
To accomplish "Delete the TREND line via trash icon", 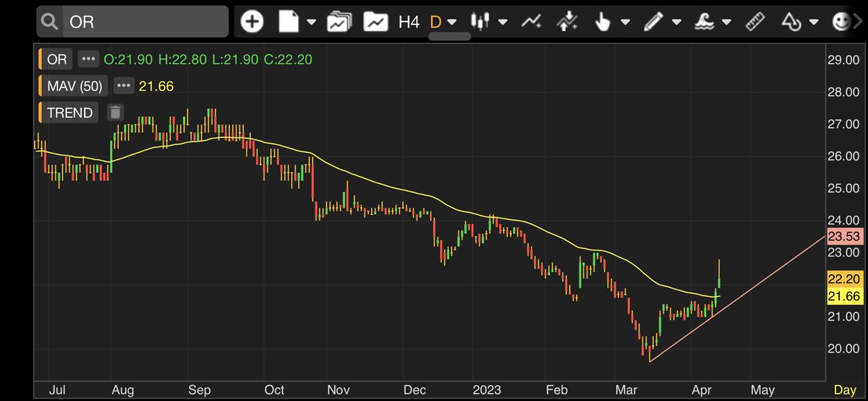I will tap(116, 112).
